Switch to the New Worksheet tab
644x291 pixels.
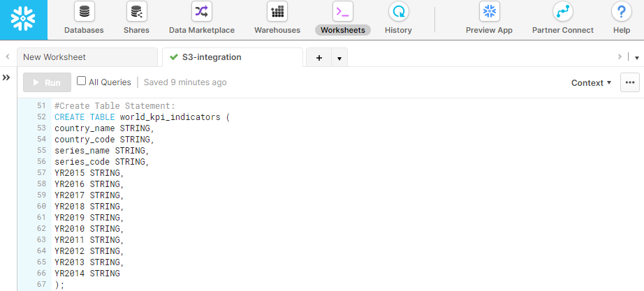(87, 57)
